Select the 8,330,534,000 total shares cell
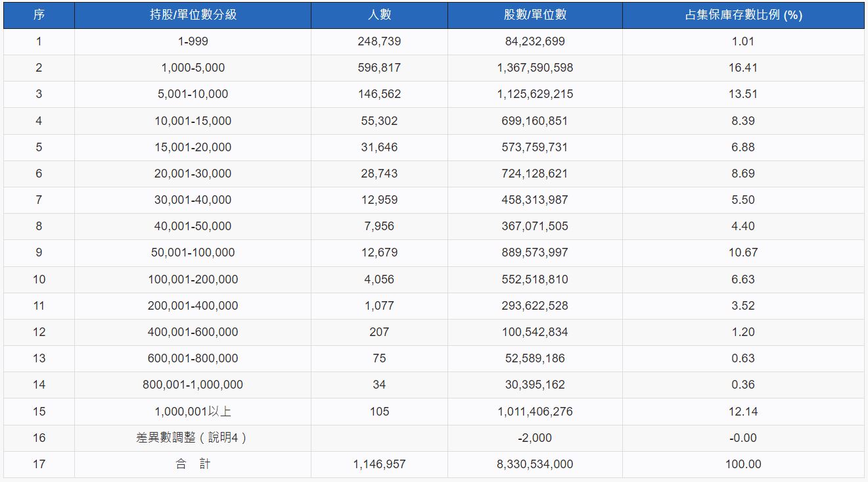 tap(535, 464)
